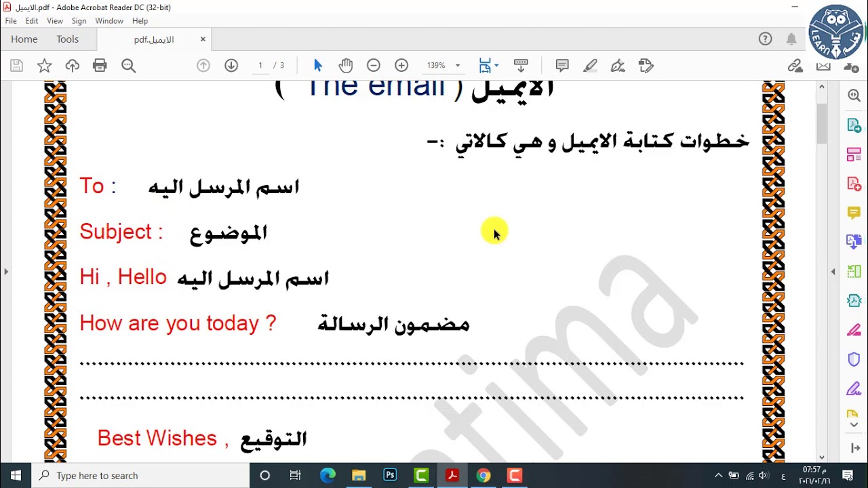Click the customize tools pane icon

click(854, 448)
